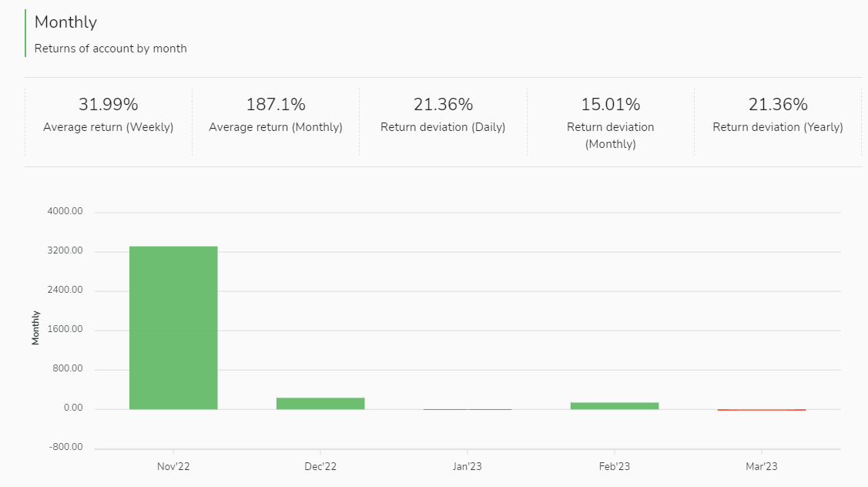868x487 pixels.
Task: Select the Dec'22 bar in the chart
Action: [x=320, y=403]
